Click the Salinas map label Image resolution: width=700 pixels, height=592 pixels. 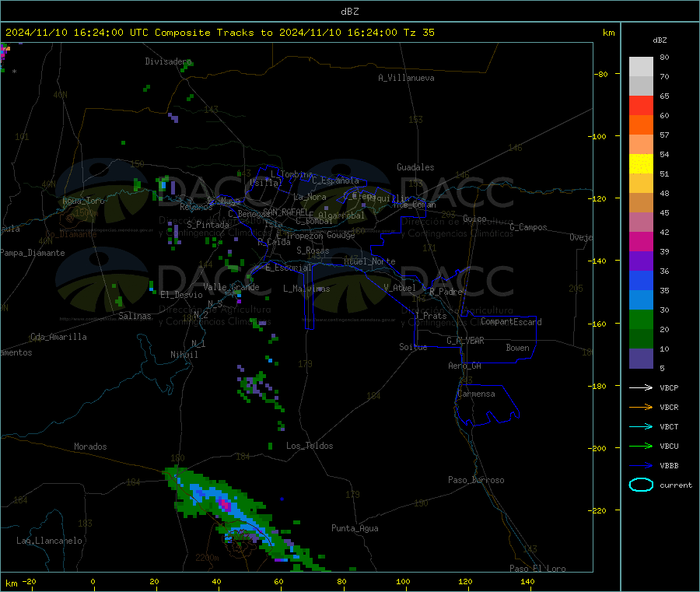click(135, 316)
